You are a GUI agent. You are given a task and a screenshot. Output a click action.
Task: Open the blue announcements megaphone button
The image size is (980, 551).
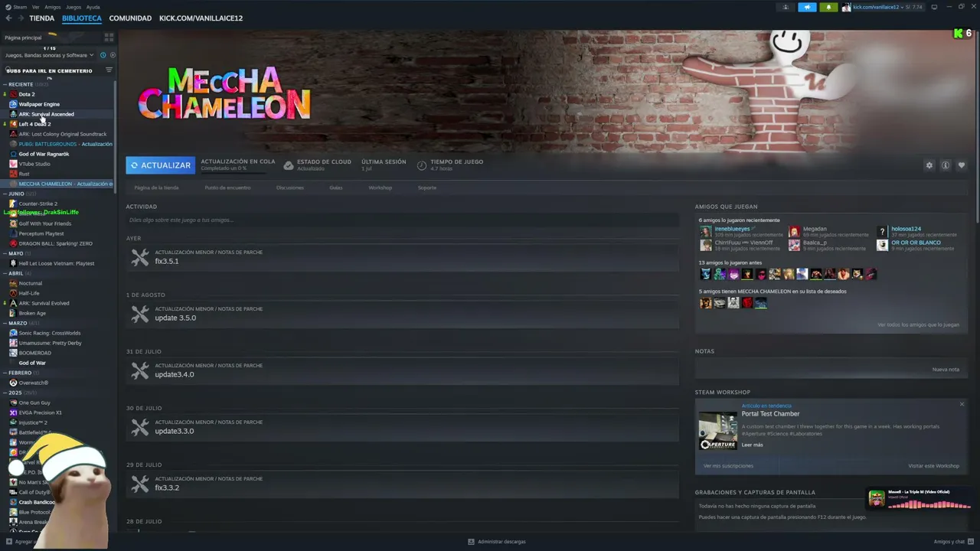[x=807, y=7]
